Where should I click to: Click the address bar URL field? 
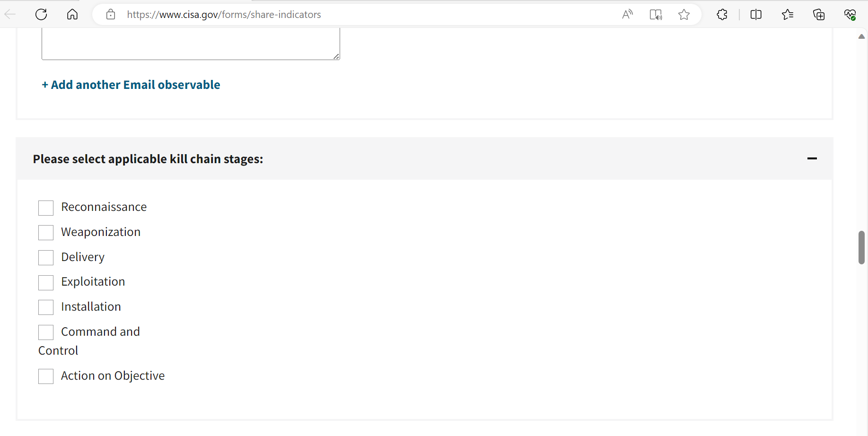pyautogui.click(x=331, y=15)
